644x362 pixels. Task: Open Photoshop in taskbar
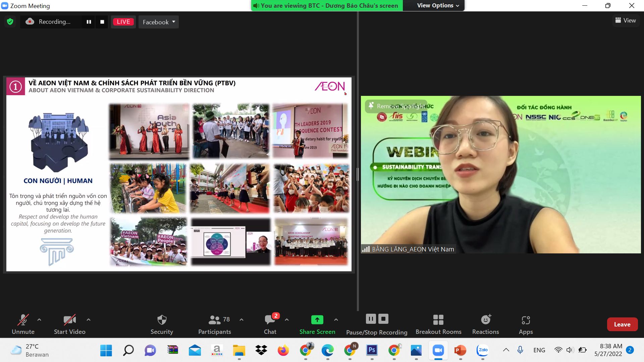[372, 350]
